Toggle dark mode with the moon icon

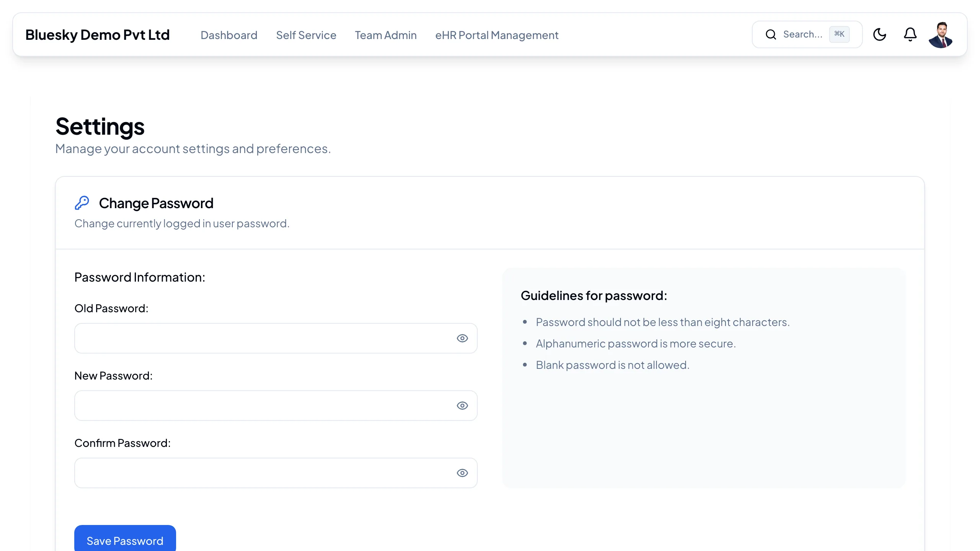[879, 34]
